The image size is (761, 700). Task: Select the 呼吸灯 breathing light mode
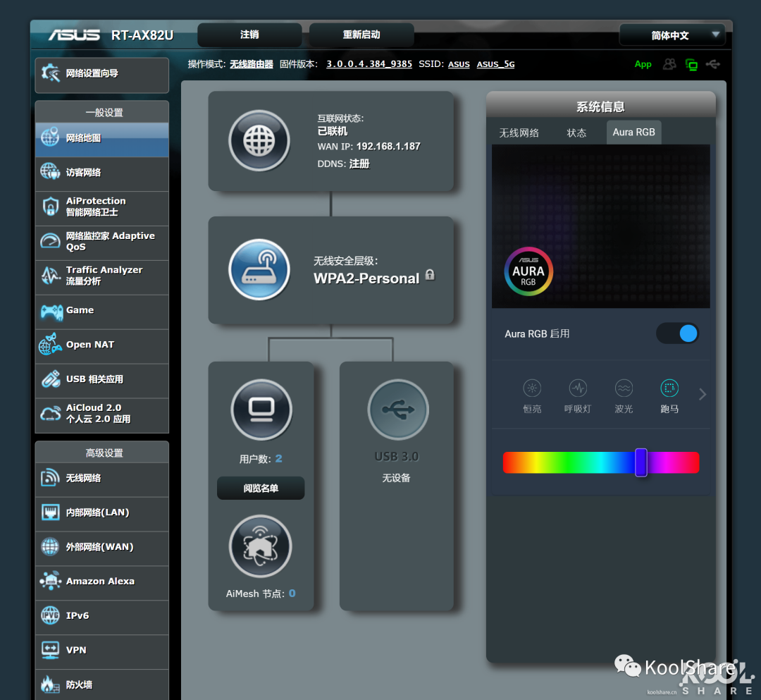click(578, 396)
